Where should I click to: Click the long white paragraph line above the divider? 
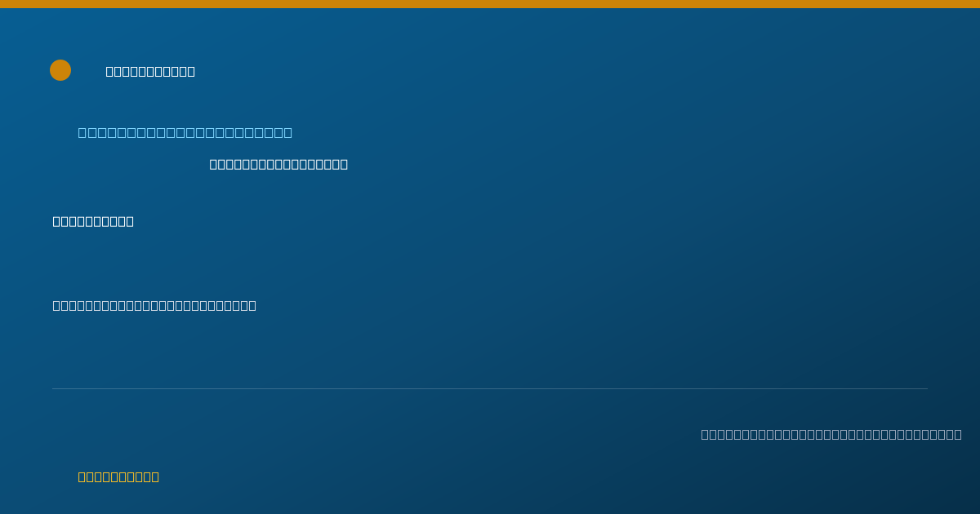pos(154,305)
